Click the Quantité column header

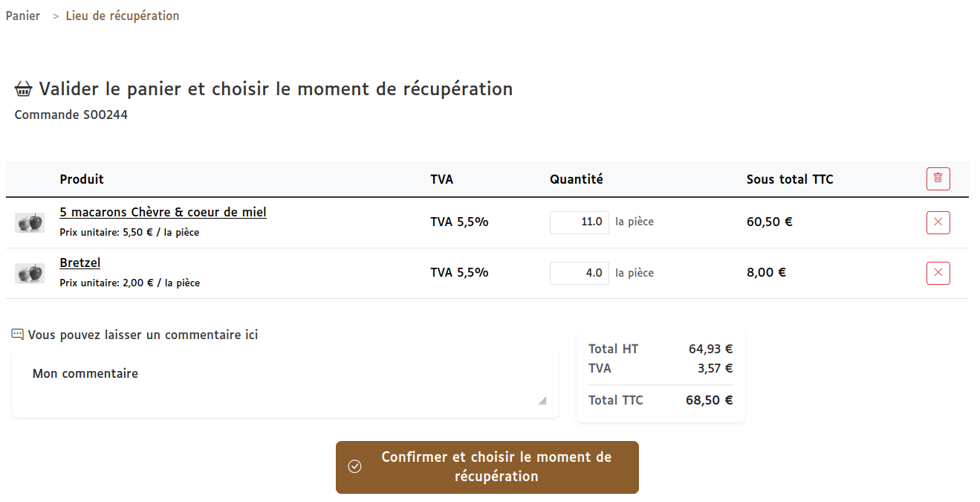point(577,179)
